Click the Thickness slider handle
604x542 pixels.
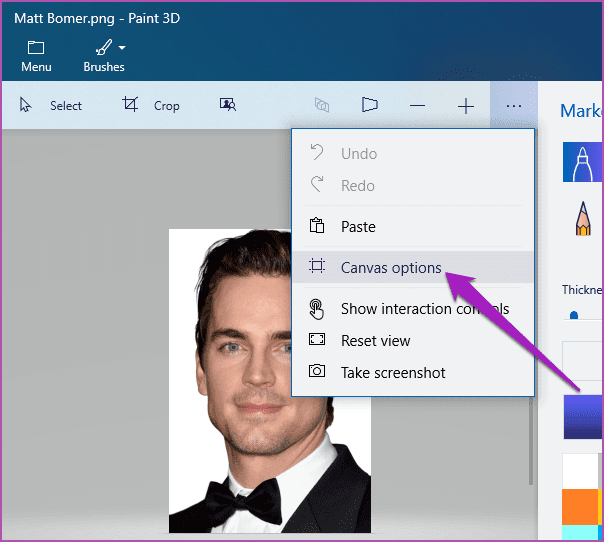574,315
